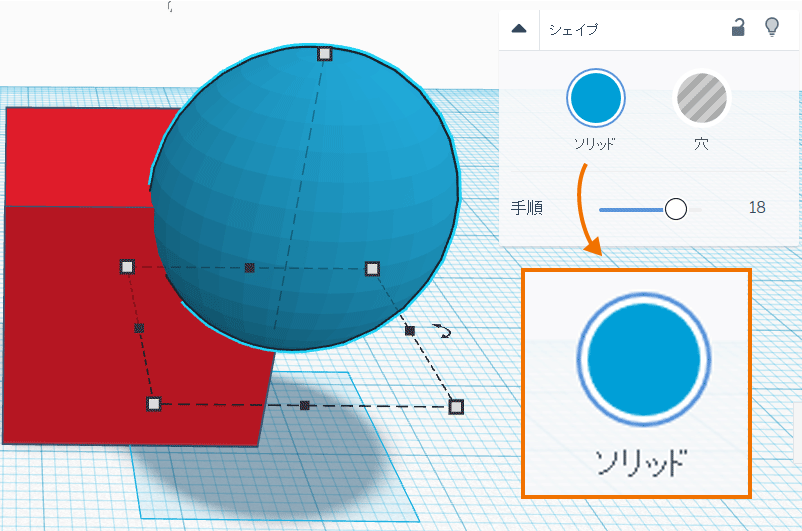This screenshot has width=802, height=531.
Task: Click the シェイプ panel title
Action: coord(573,30)
